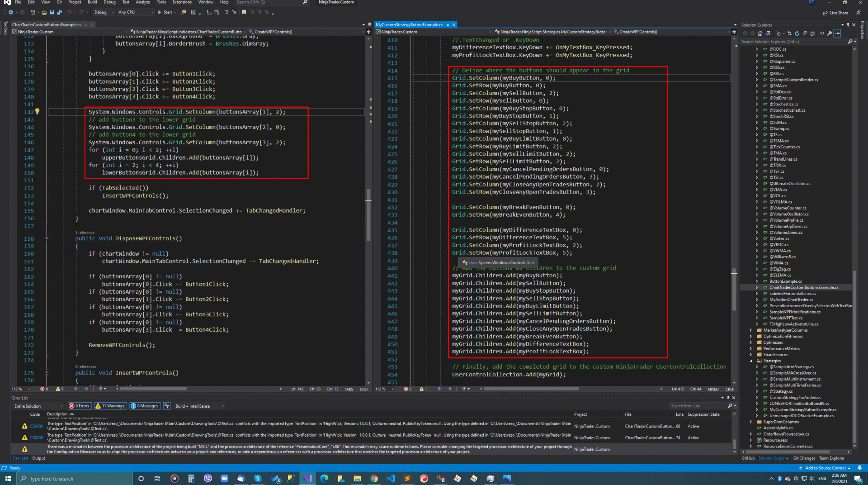Click Collapse All in Solution Explorer
868x485 pixels.
(804, 33)
